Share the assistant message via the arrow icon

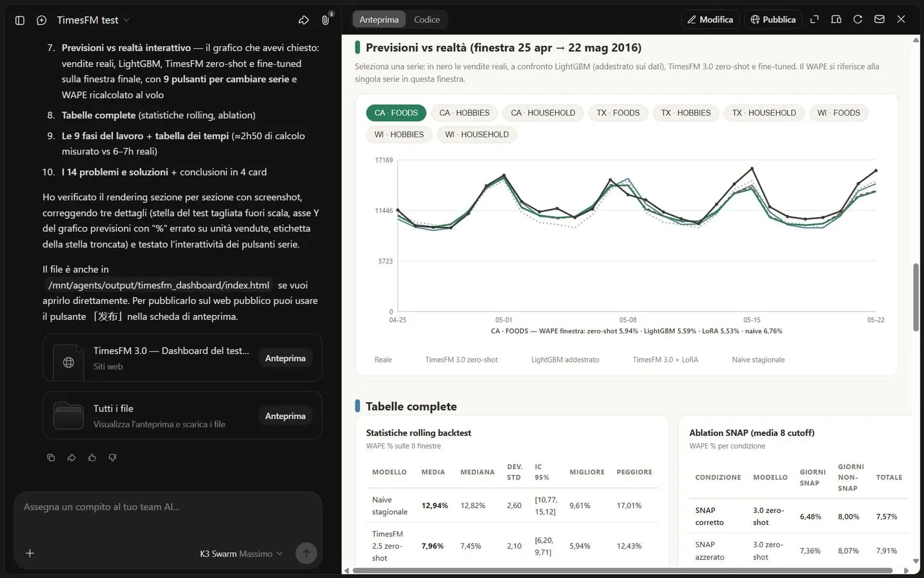[x=72, y=458]
